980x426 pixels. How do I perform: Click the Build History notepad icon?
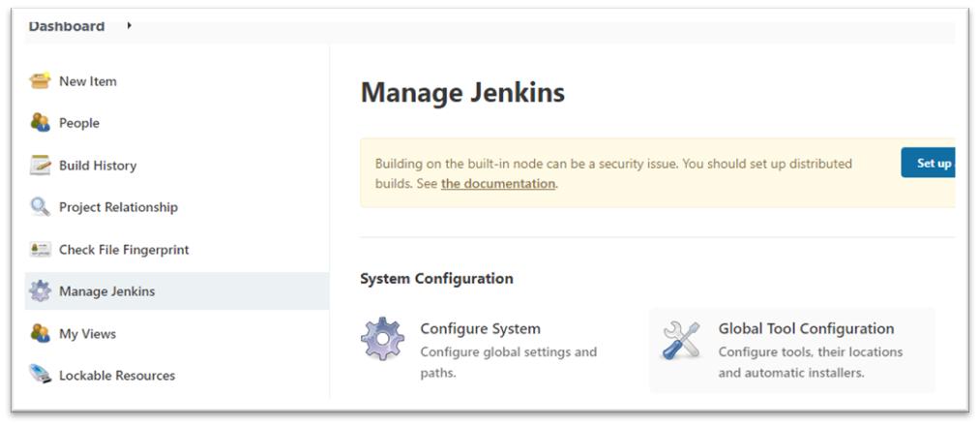pos(40,166)
